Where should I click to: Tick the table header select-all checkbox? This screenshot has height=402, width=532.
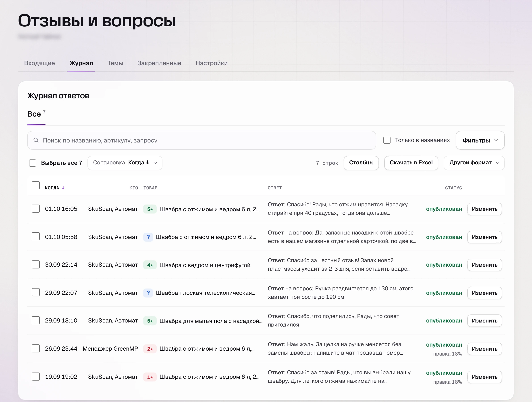(x=36, y=185)
